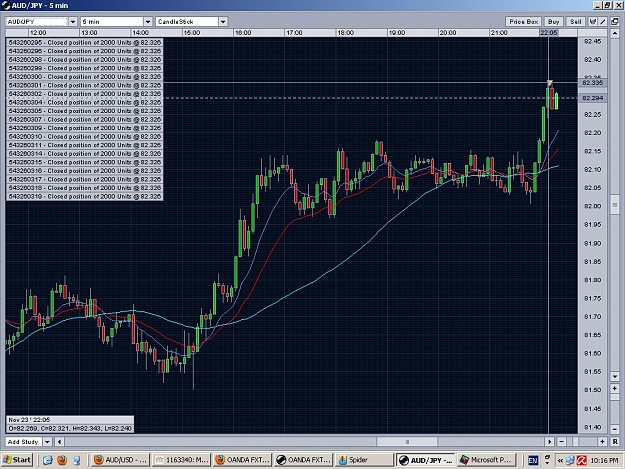The image size is (625, 469).
Task: Click the horizontal time scrollbar thumb
Action: [407, 442]
